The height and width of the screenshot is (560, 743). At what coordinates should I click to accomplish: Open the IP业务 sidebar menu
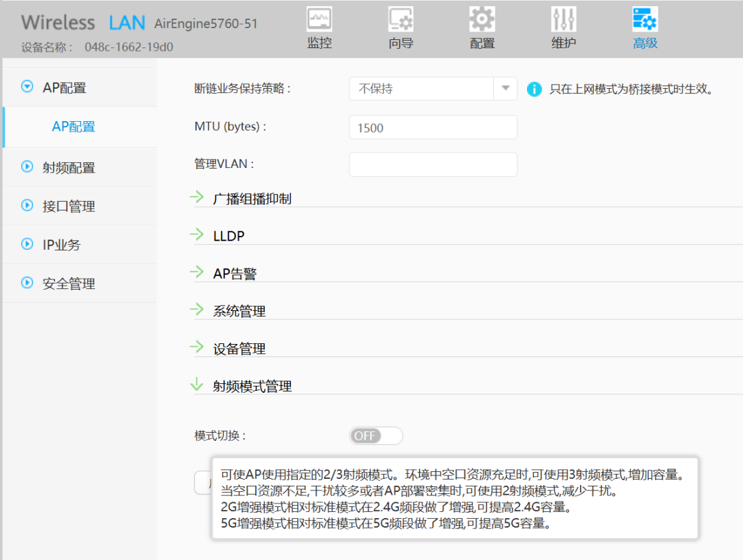(61, 244)
